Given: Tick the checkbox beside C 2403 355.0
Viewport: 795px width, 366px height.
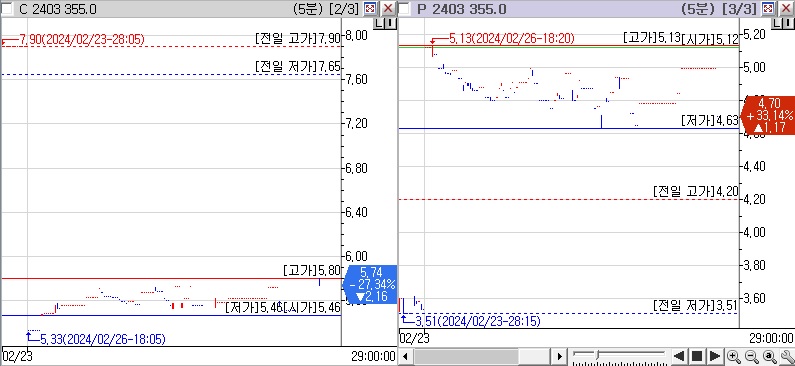Looking at the screenshot, I should tap(8, 9).
